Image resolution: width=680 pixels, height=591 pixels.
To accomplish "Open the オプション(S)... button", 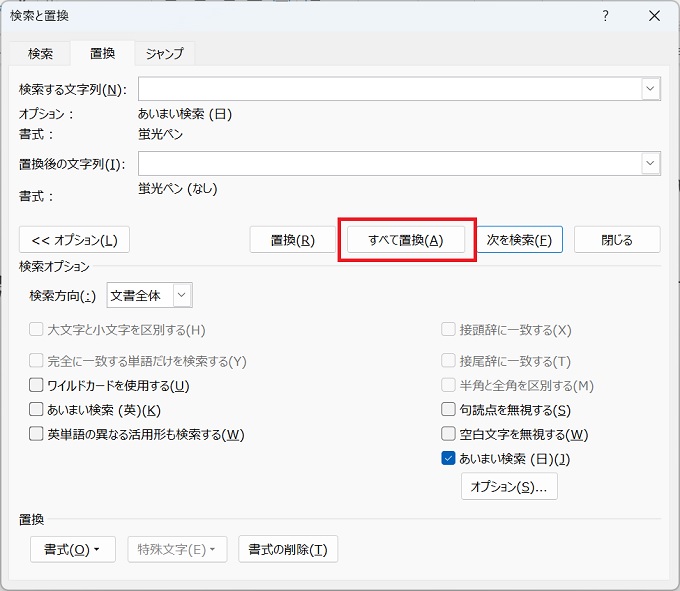I will 509,487.
